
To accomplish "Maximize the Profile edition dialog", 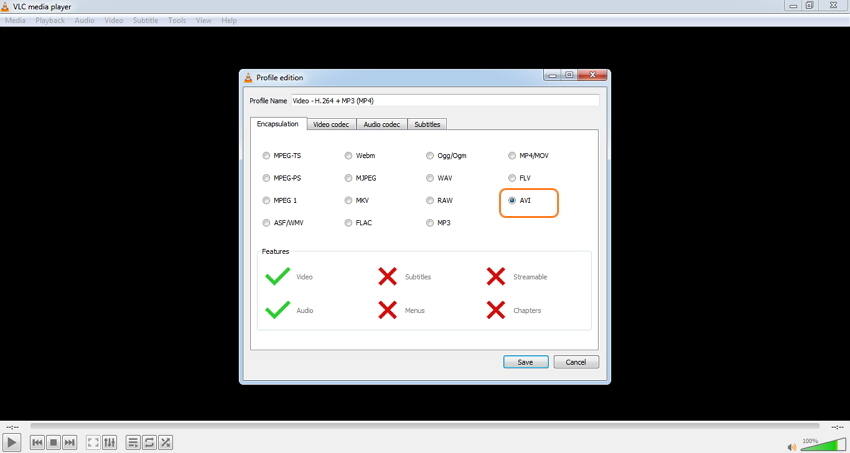I will click(569, 75).
